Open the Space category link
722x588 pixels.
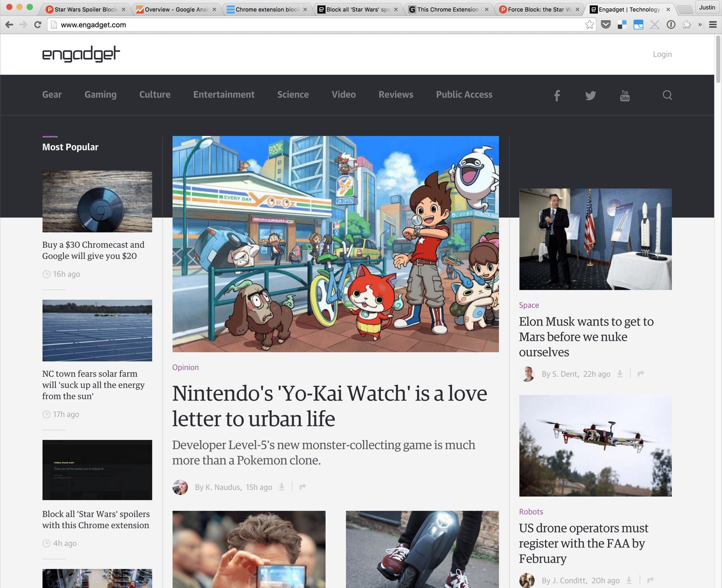point(529,305)
